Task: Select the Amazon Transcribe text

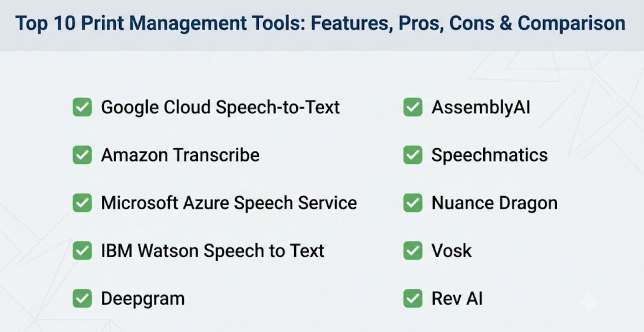Action: click(180, 155)
